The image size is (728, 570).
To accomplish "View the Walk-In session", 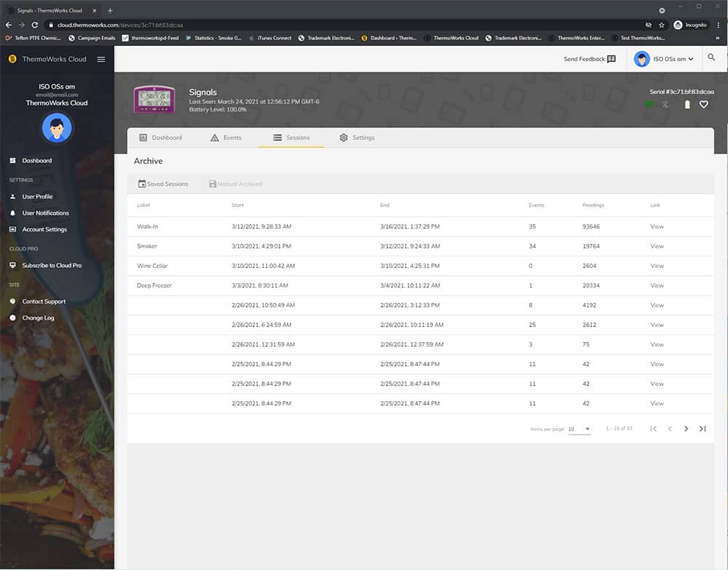I will pos(657,226).
